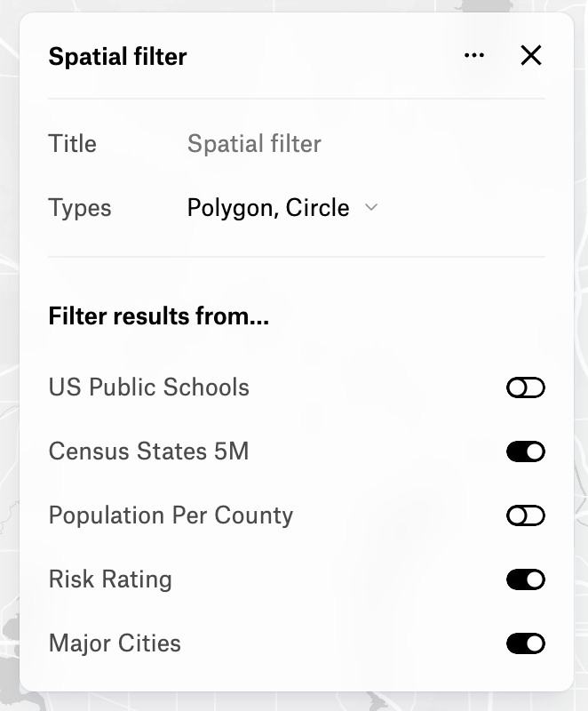The image size is (588, 711).
Task: Switch off the Risk Rating toggle
Action: point(525,579)
